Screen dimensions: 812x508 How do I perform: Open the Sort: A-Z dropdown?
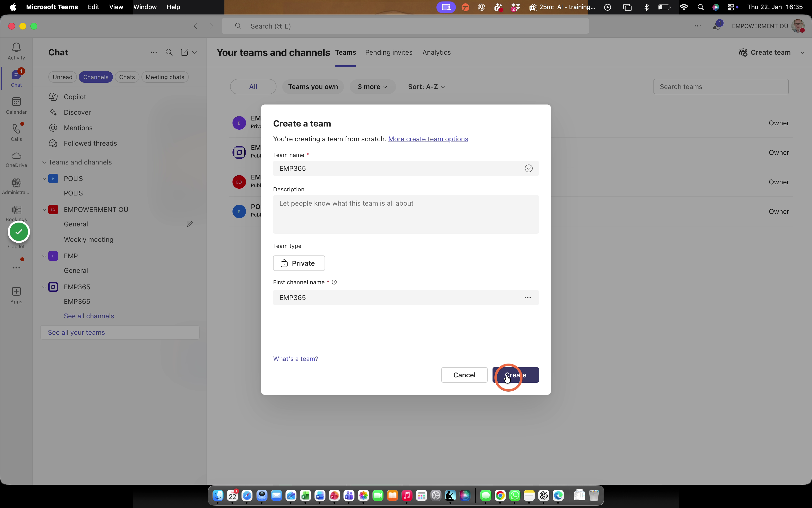coord(426,87)
